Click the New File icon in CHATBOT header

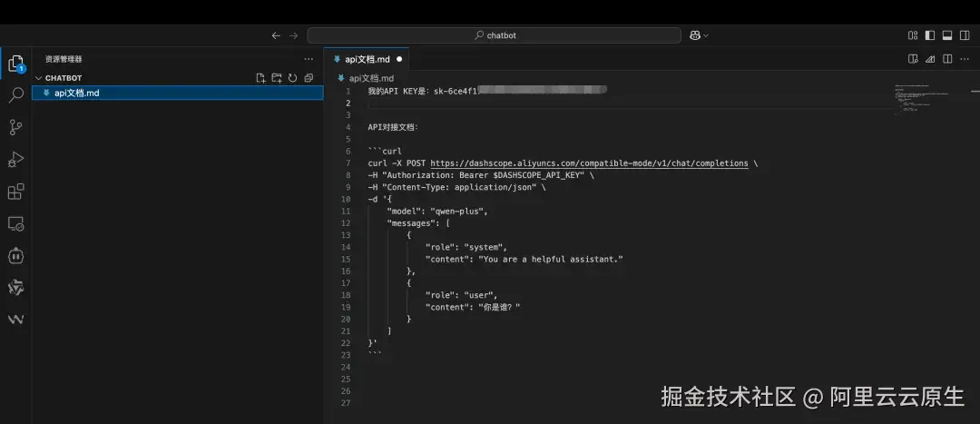[x=261, y=78]
